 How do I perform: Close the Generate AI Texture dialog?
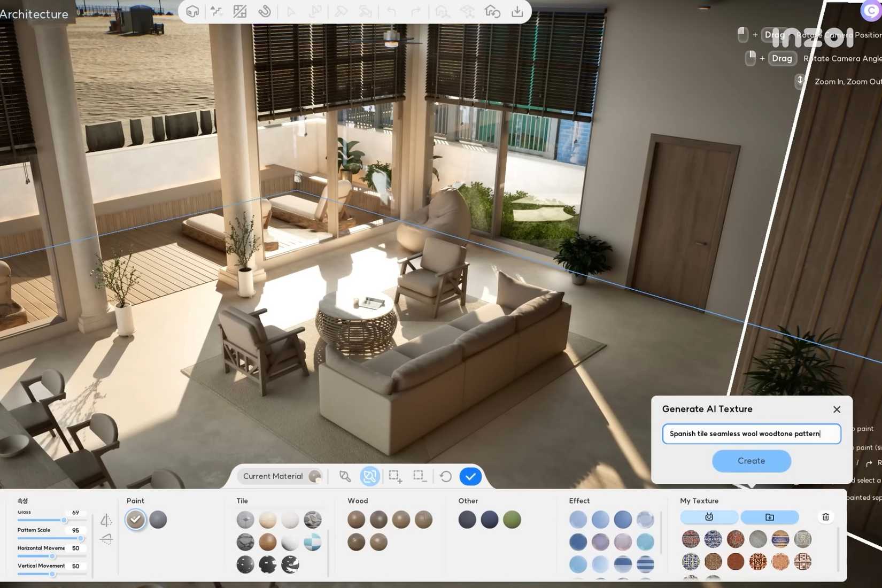tap(837, 409)
